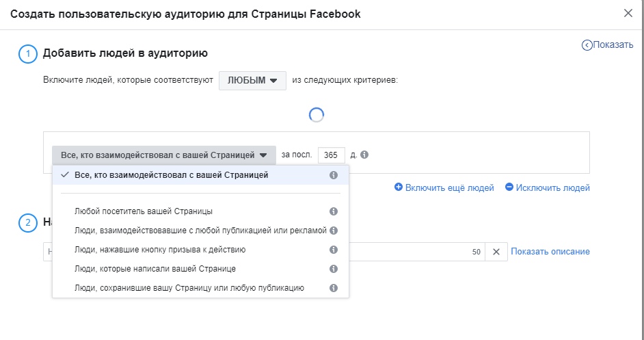Collapse the 'Все, кто взаимодействовал с вашей Страницей' dropdown
The image size is (644, 340).
164,155
